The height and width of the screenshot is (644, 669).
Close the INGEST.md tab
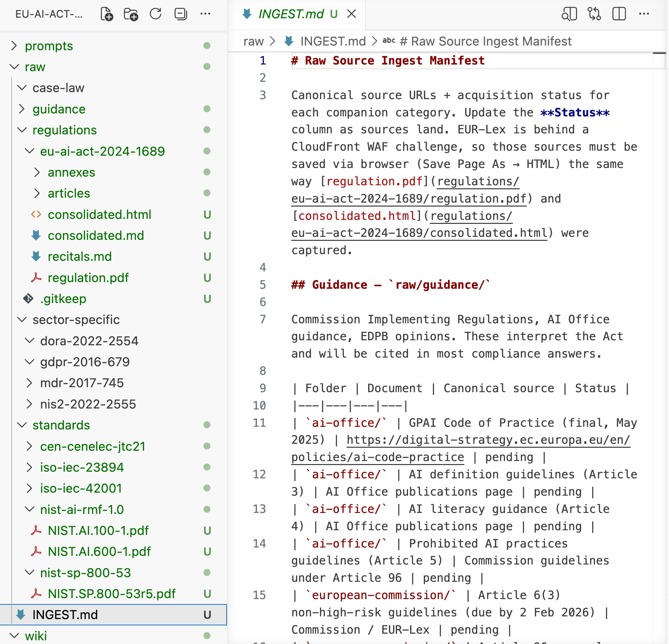coord(351,14)
